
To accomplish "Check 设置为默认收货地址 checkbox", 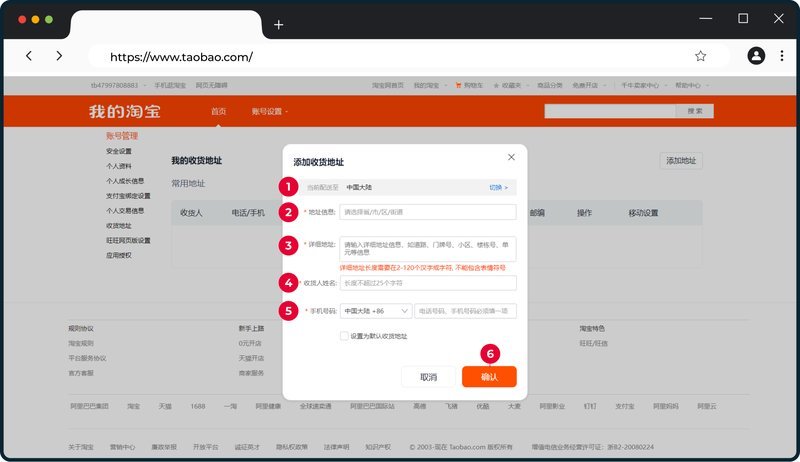I will [344, 336].
